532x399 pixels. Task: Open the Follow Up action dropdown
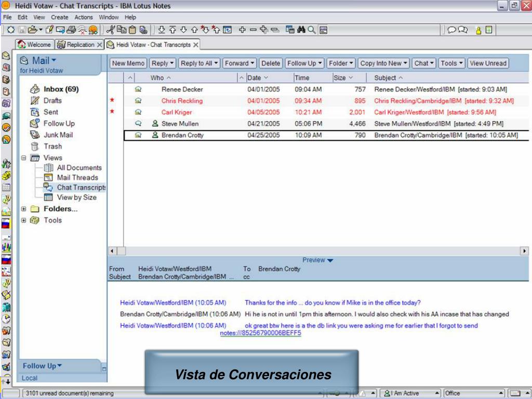(304, 63)
